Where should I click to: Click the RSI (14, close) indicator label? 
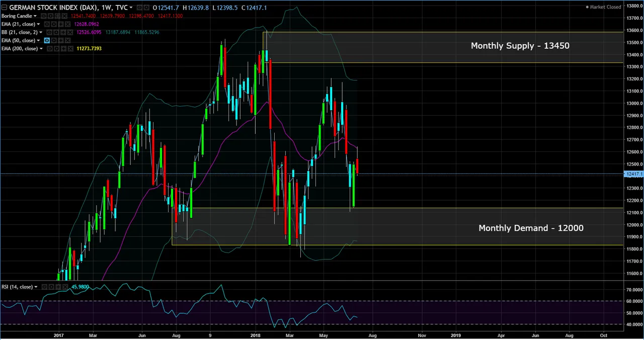[x=17, y=287]
